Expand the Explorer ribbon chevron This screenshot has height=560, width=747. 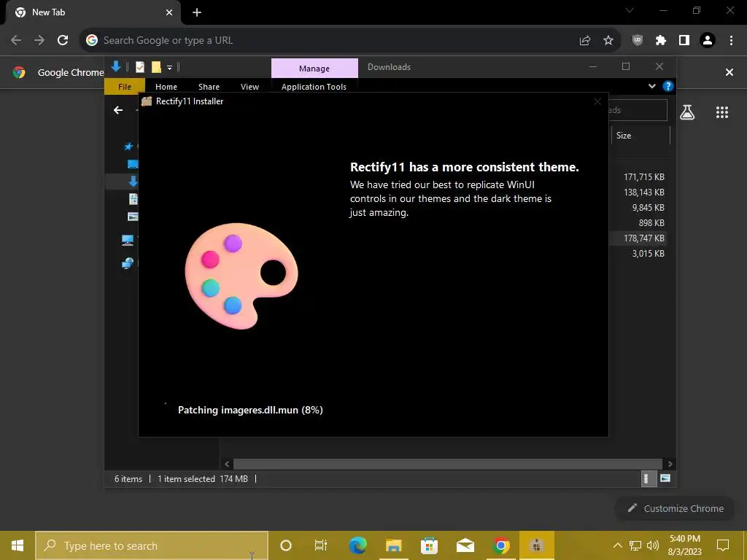click(651, 86)
